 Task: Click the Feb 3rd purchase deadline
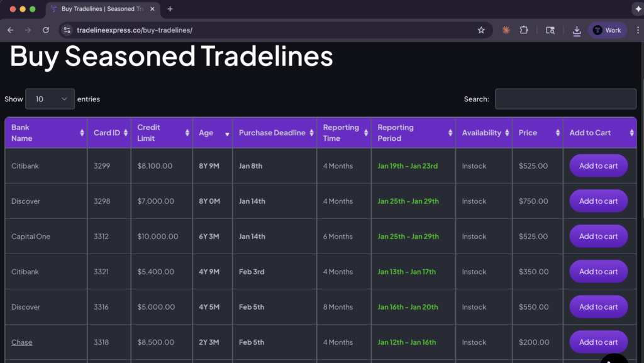[x=252, y=272]
